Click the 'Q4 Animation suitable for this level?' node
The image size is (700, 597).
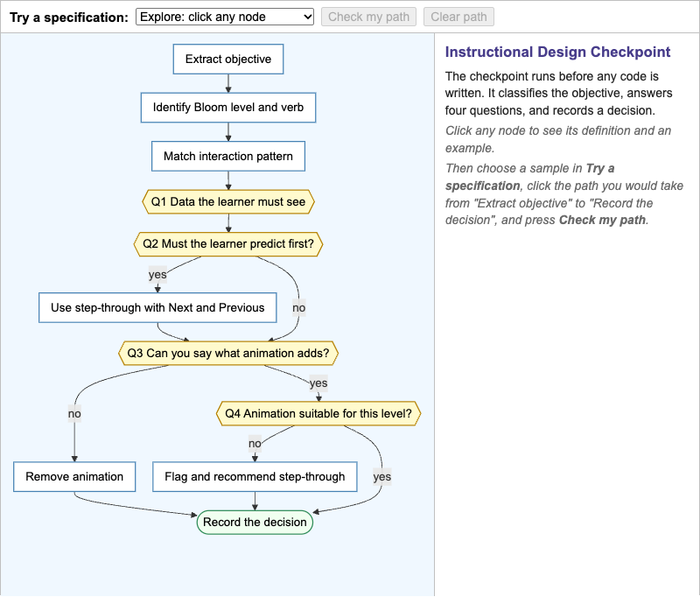[318, 413]
